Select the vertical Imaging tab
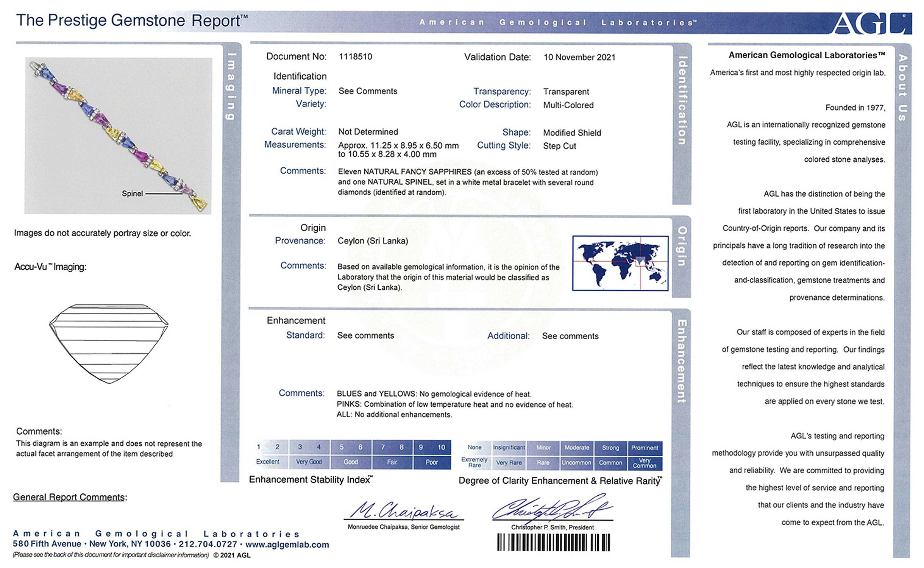The image size is (924, 568). (x=231, y=86)
